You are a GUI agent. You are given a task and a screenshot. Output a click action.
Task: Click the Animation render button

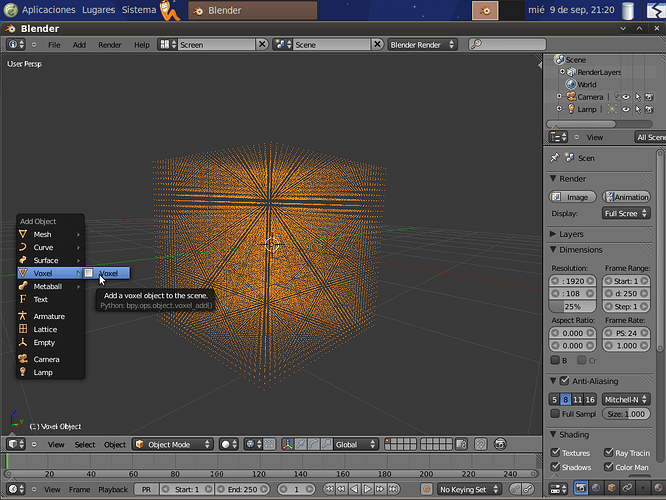coord(626,197)
